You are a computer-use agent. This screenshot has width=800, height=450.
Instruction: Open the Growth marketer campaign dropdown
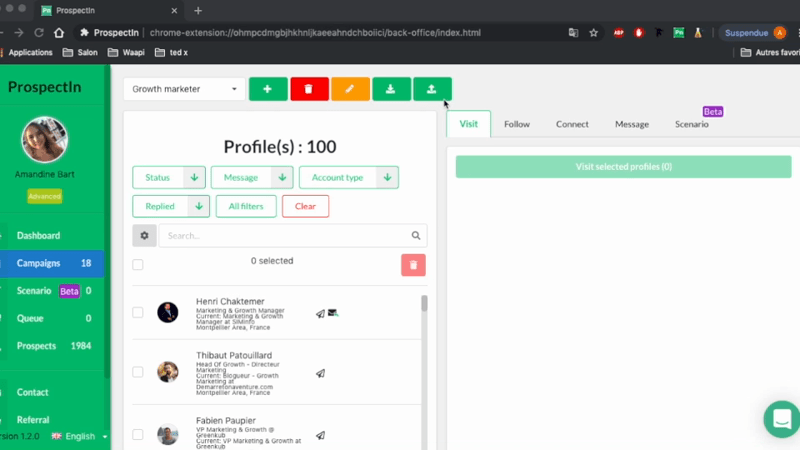[x=184, y=89]
